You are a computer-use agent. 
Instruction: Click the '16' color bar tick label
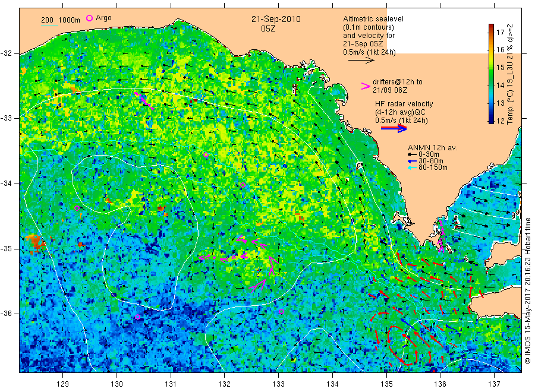(500, 50)
